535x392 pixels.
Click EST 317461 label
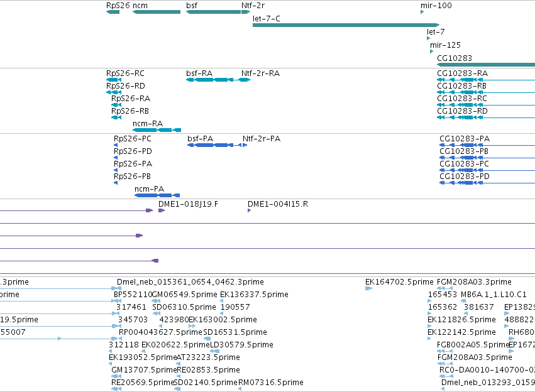131,307
